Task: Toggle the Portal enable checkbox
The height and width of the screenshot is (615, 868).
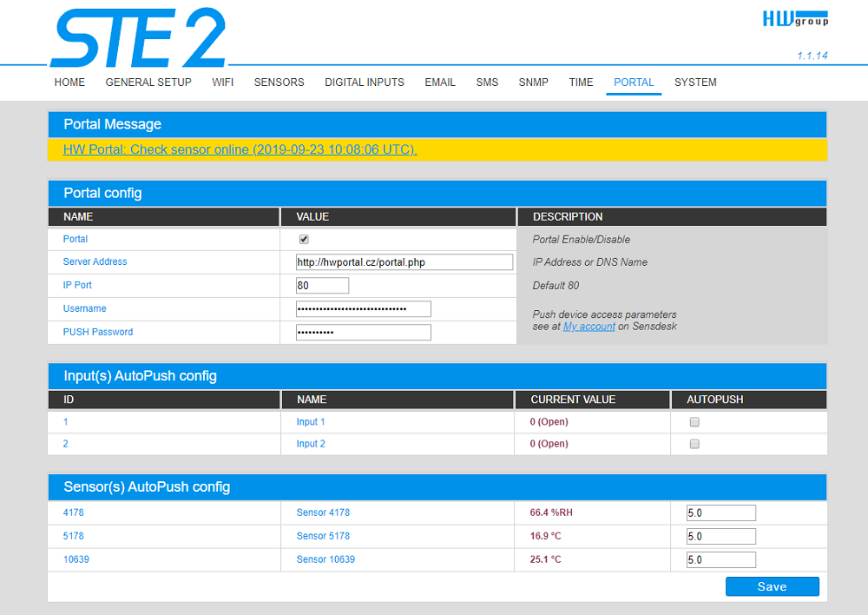Action: pos(304,240)
